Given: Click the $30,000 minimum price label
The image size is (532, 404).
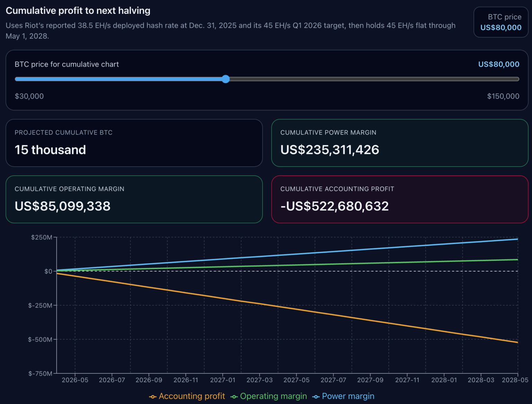Looking at the screenshot, I should (29, 96).
